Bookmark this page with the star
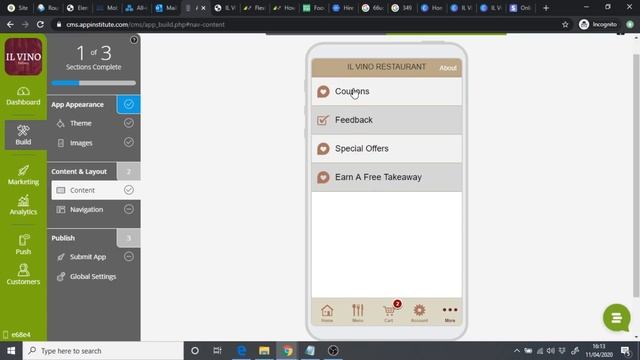640x360 pixels. (565, 25)
